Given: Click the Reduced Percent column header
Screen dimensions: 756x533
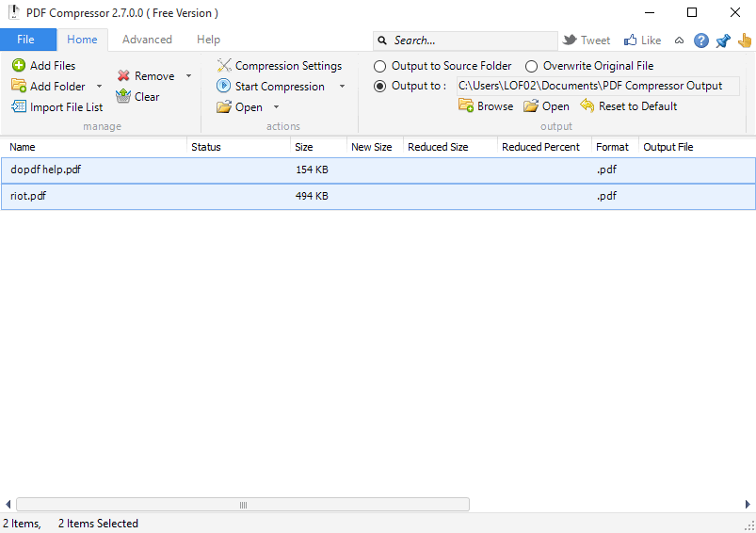Looking at the screenshot, I should point(544,147).
